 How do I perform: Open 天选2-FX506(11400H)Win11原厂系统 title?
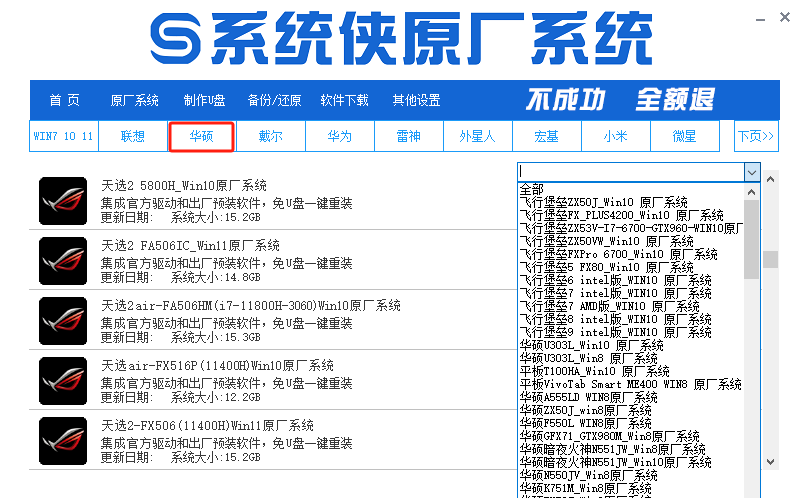pyautogui.click(x=207, y=425)
